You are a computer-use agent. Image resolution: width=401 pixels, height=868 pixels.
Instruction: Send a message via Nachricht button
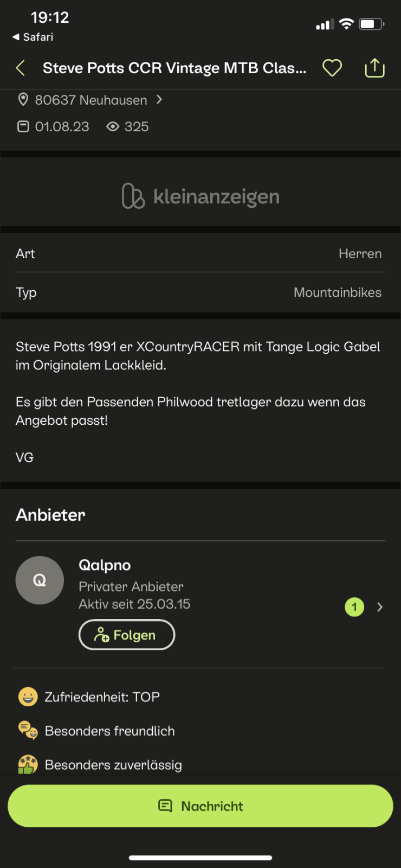[x=200, y=806]
